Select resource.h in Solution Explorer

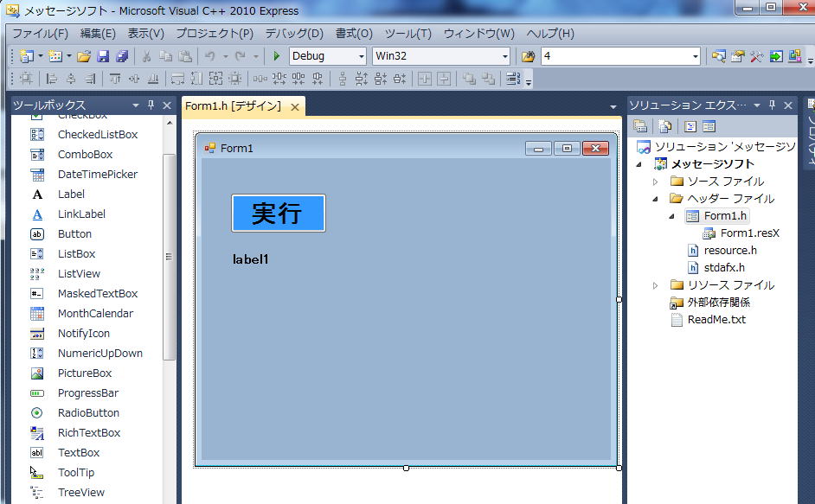point(729,251)
